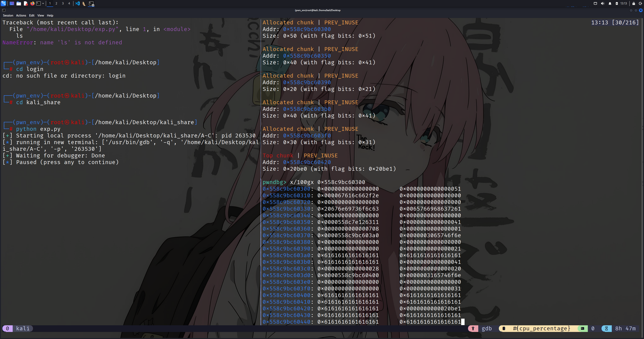Click memory value 0x0000003065746f6e
644x339 pixels.
tap(430, 235)
